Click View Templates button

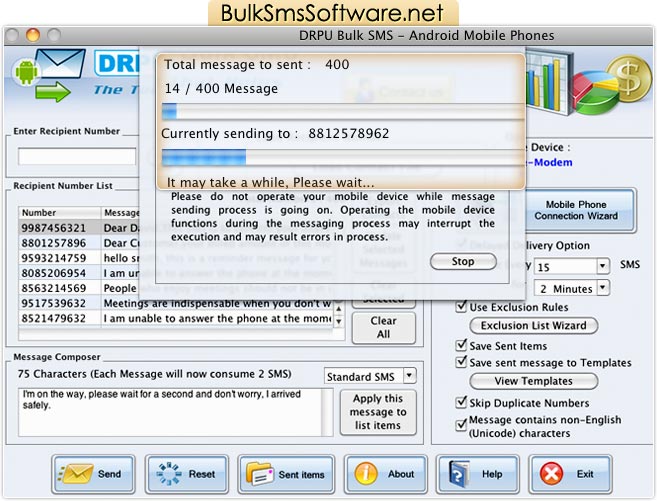pyautogui.click(x=534, y=381)
